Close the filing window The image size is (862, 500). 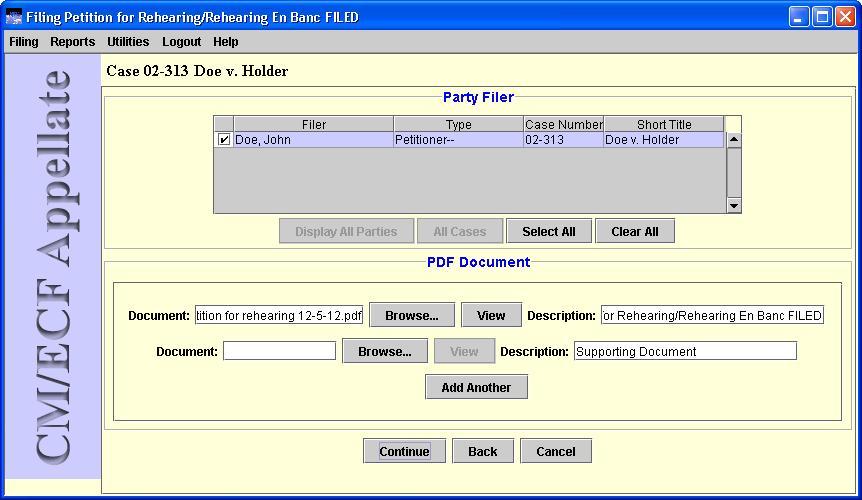tap(846, 17)
